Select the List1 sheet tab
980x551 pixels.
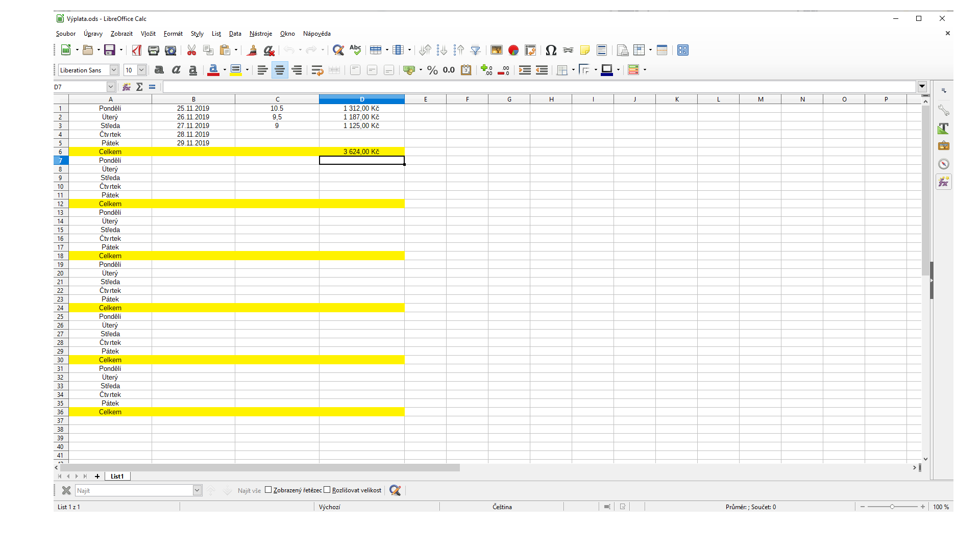pos(117,476)
